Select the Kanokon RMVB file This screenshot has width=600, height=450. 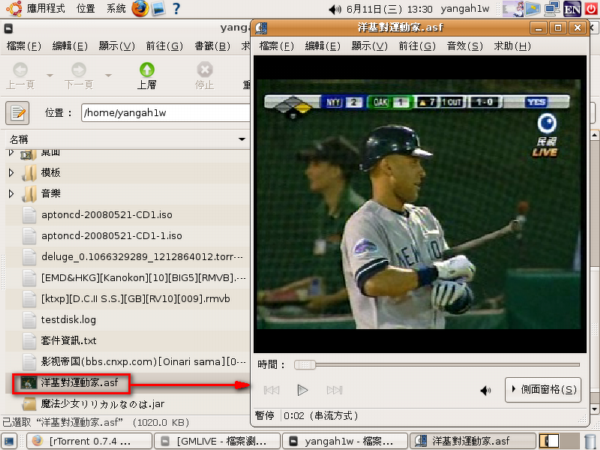point(143,278)
